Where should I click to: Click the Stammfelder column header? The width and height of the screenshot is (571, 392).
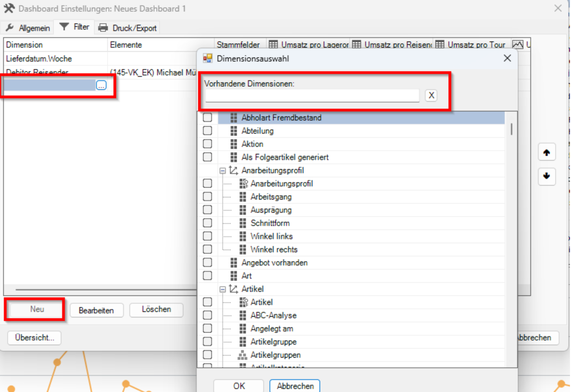(x=238, y=45)
